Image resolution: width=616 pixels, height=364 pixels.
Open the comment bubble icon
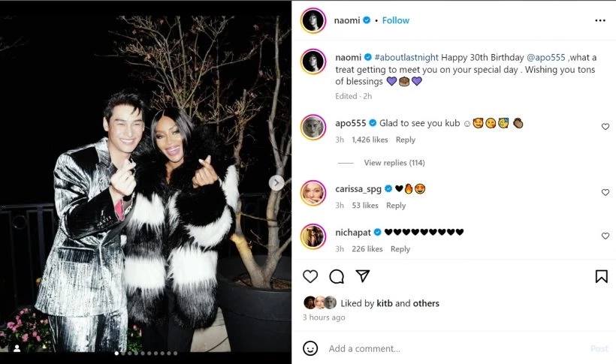[337, 276]
